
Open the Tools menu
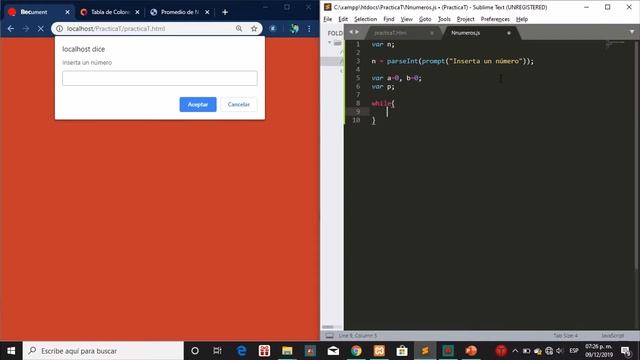(444, 19)
